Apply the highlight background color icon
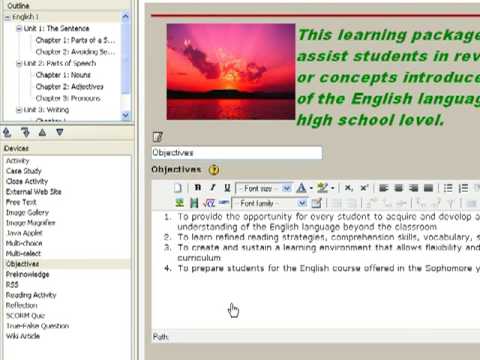 pos(322,188)
